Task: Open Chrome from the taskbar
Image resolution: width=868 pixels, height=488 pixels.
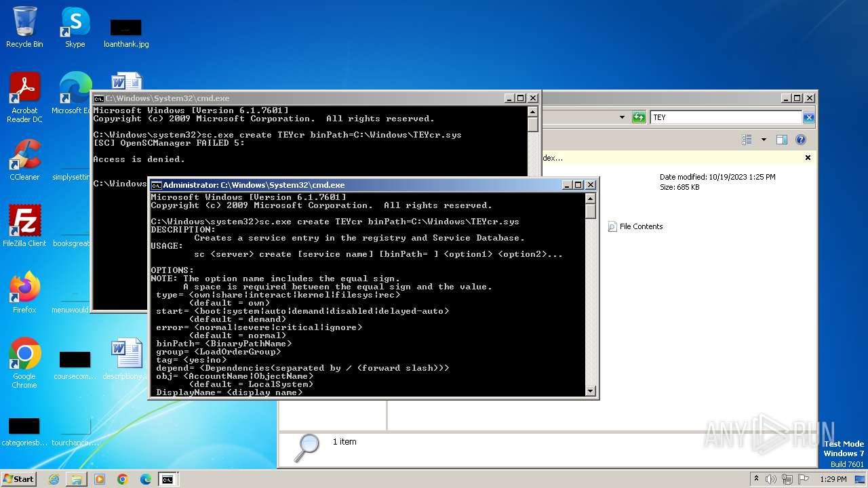Action: pos(123,479)
